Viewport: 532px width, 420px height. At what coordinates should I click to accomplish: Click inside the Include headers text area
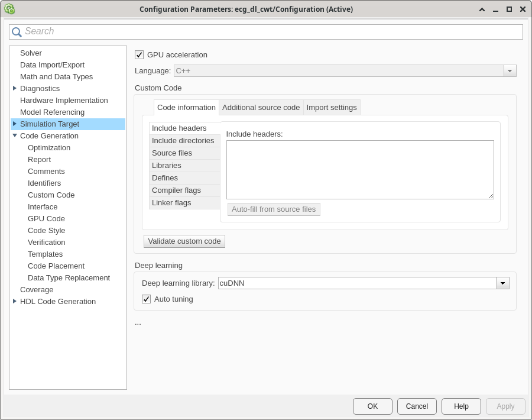(360, 170)
